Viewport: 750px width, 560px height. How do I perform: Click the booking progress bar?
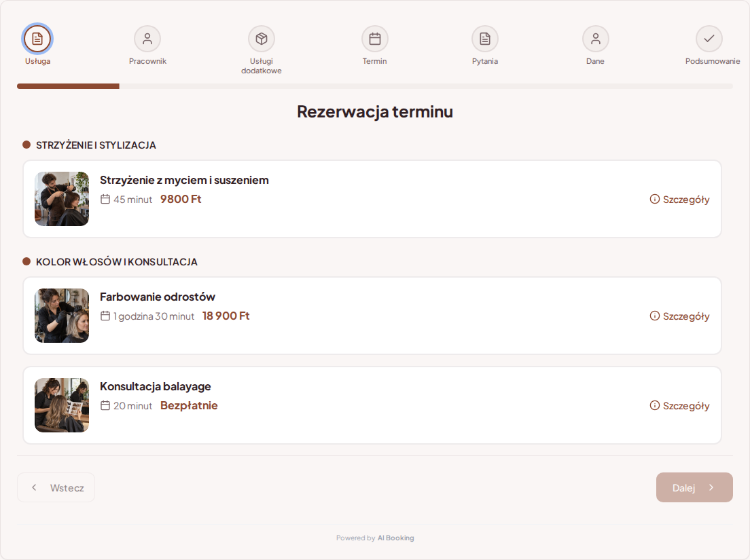375,86
